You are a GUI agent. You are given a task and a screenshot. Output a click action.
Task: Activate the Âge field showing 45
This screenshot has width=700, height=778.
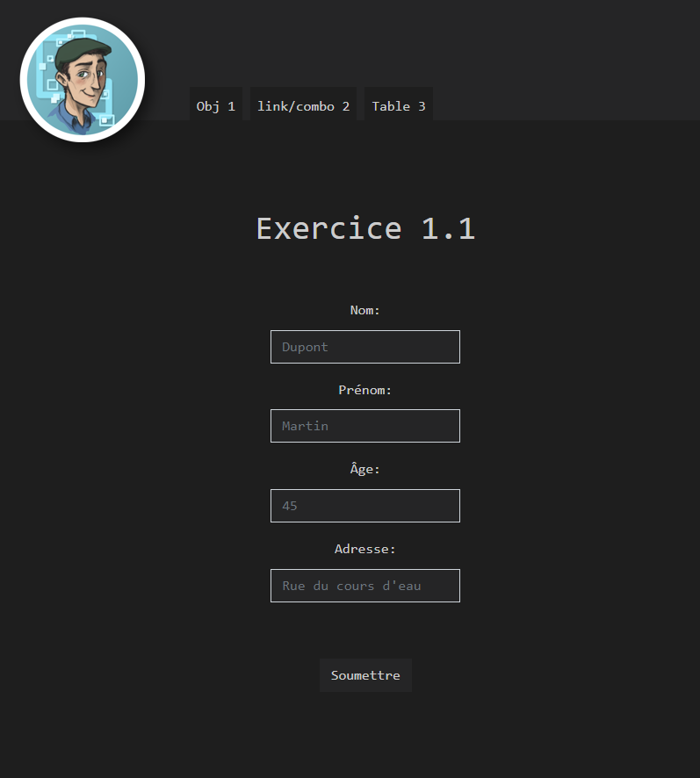point(365,506)
